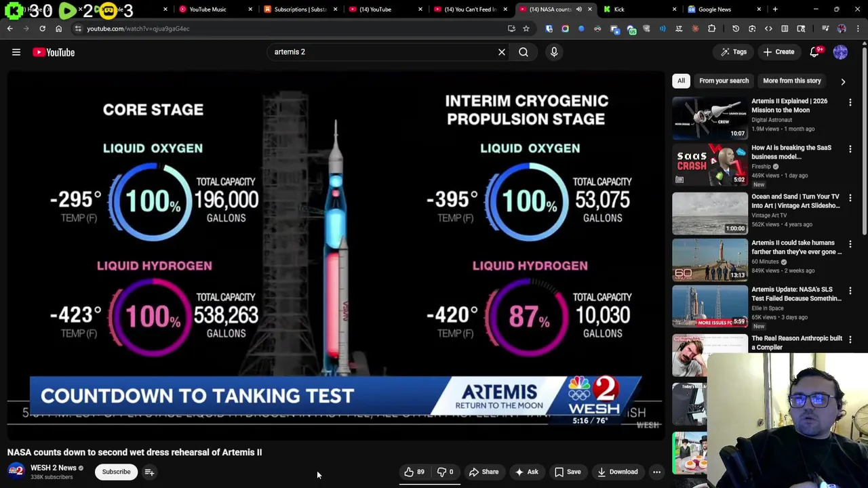The height and width of the screenshot is (488, 868).
Task: Start voice search with microphone
Action: [554, 52]
